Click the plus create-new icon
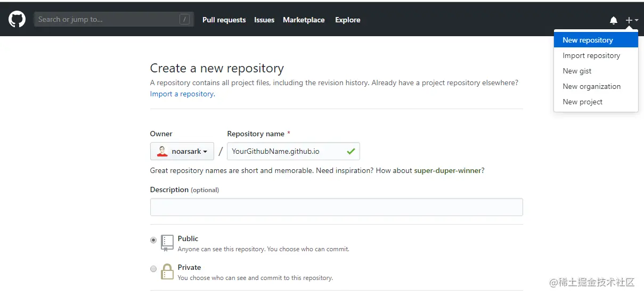The width and height of the screenshot is (644, 297). 629,20
